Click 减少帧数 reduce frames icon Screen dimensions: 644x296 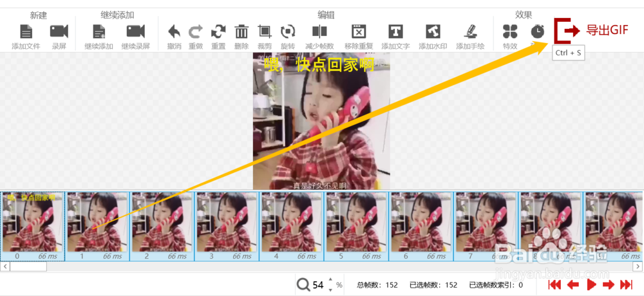(319, 32)
